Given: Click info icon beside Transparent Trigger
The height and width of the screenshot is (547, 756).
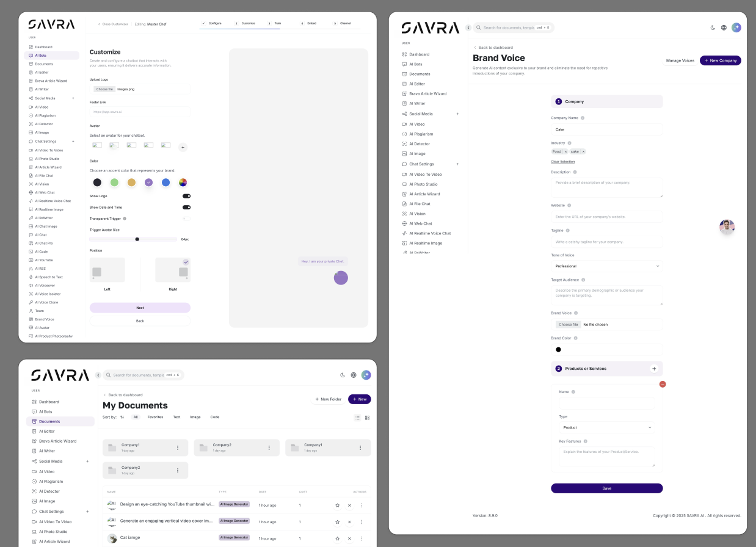Looking at the screenshot, I should pyautogui.click(x=125, y=219).
